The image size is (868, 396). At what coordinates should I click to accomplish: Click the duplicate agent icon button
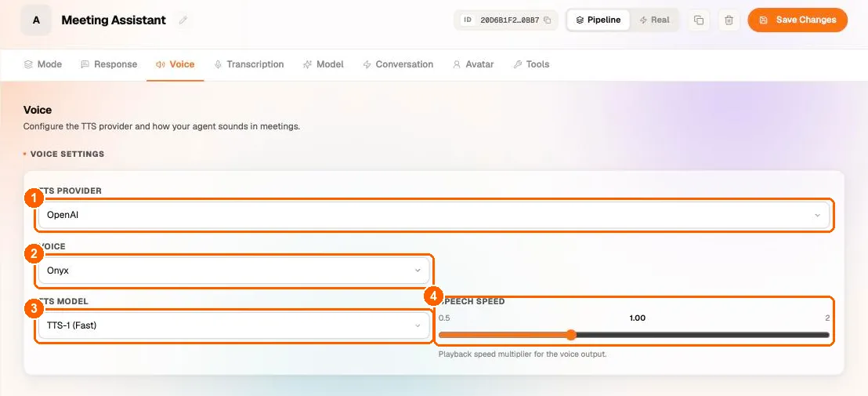click(699, 20)
